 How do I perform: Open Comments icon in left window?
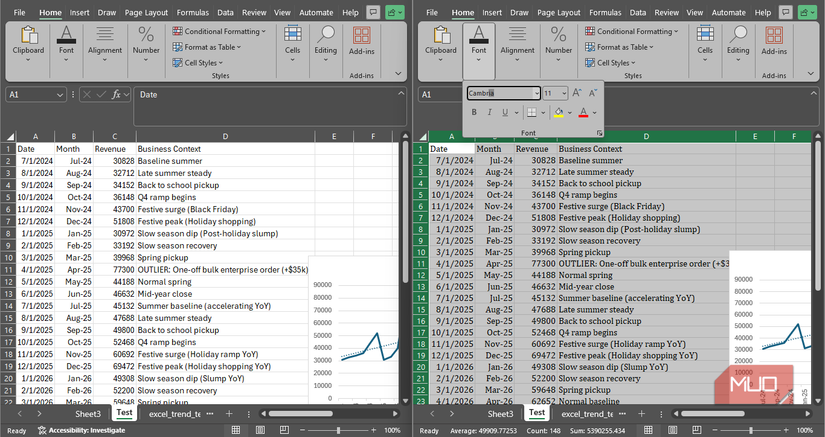[x=373, y=12]
